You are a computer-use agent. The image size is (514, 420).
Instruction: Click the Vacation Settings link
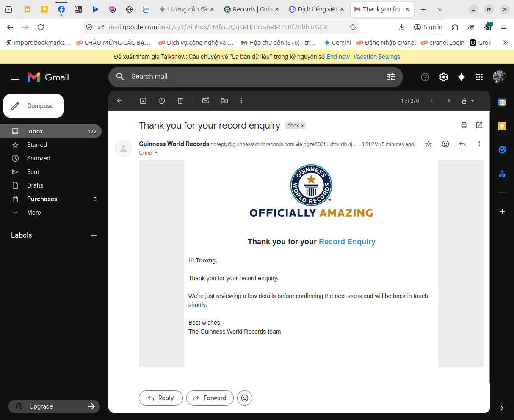[x=376, y=57]
